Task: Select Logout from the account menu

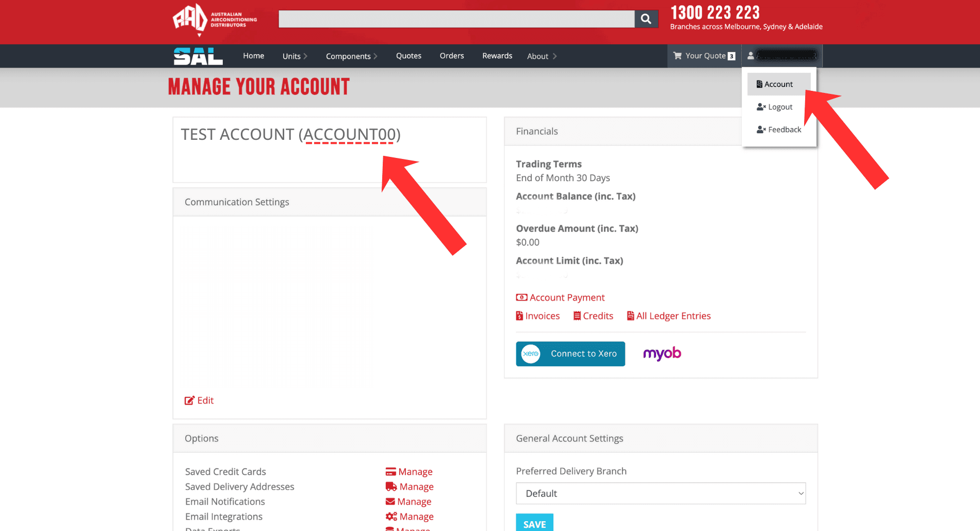Action: pos(774,107)
